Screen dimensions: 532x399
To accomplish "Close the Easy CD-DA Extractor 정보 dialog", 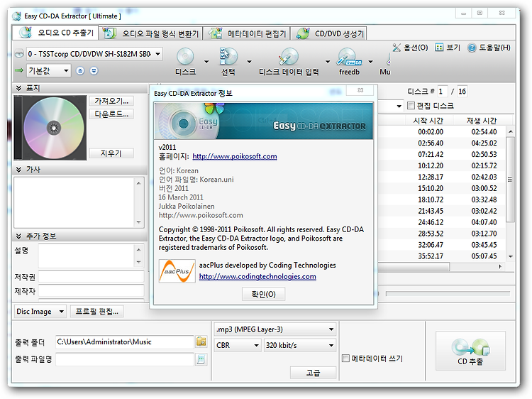I will pos(360,90).
